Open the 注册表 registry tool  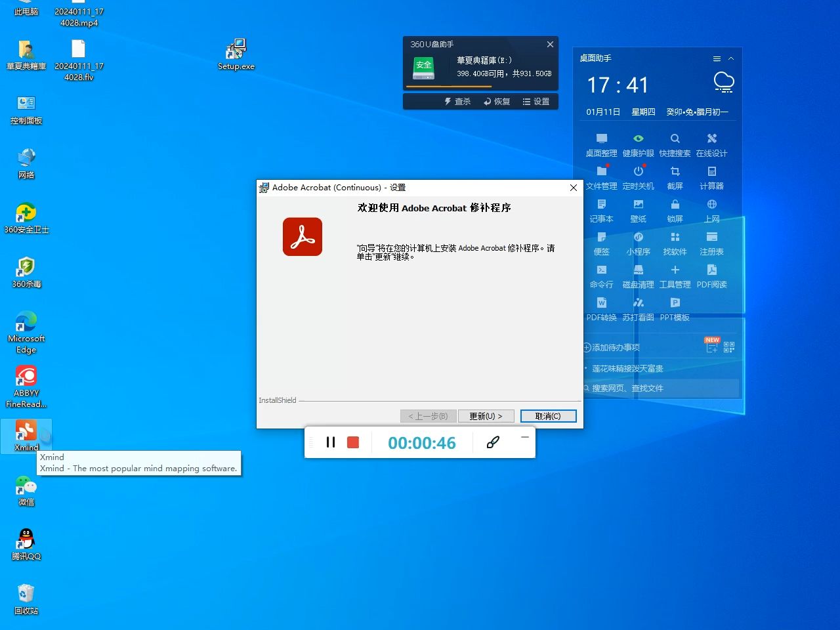711,243
